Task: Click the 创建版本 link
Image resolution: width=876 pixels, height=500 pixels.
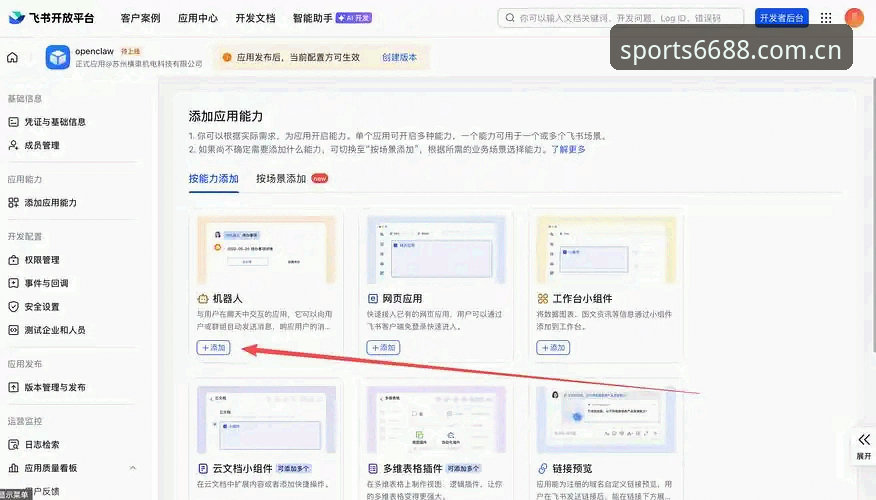Action: (399, 57)
